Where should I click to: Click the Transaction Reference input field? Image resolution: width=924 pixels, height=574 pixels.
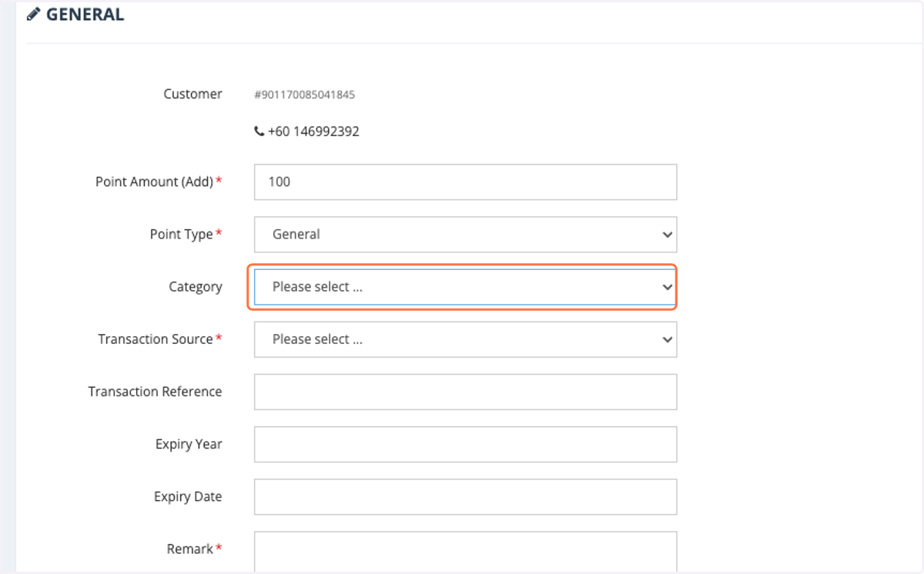coord(465,392)
